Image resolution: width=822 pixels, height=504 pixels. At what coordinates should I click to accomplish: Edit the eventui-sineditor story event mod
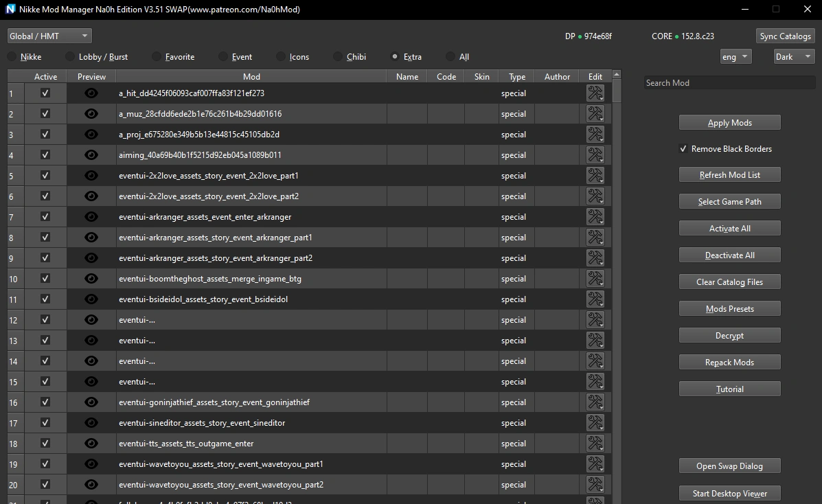coord(595,423)
